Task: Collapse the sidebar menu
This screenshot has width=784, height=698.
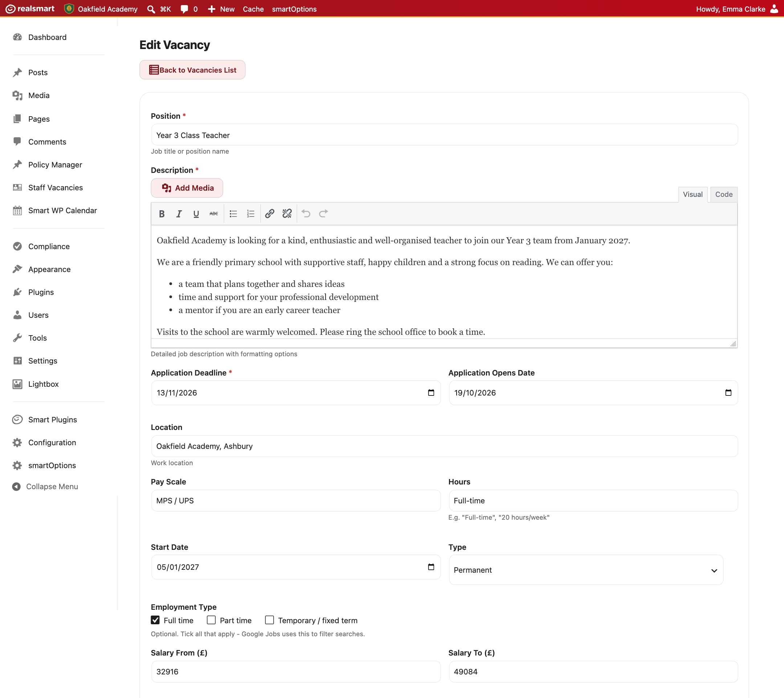Action: coord(45,487)
